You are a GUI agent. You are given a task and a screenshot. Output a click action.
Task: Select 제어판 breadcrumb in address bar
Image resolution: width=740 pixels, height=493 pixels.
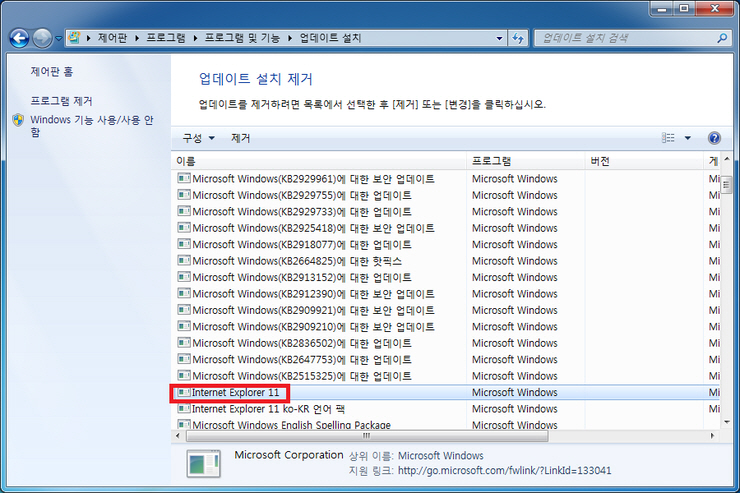tap(112, 38)
